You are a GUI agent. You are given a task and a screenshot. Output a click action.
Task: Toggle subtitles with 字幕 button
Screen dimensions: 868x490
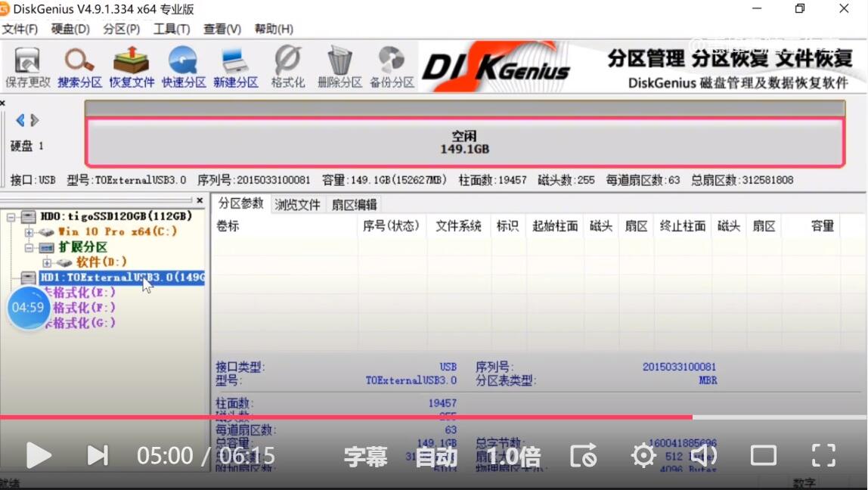point(365,457)
